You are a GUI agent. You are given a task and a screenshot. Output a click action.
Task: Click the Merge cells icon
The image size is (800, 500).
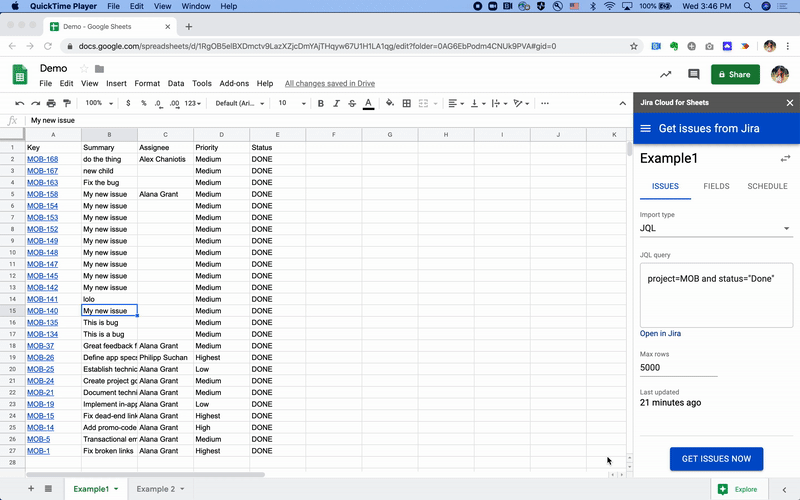click(423, 104)
